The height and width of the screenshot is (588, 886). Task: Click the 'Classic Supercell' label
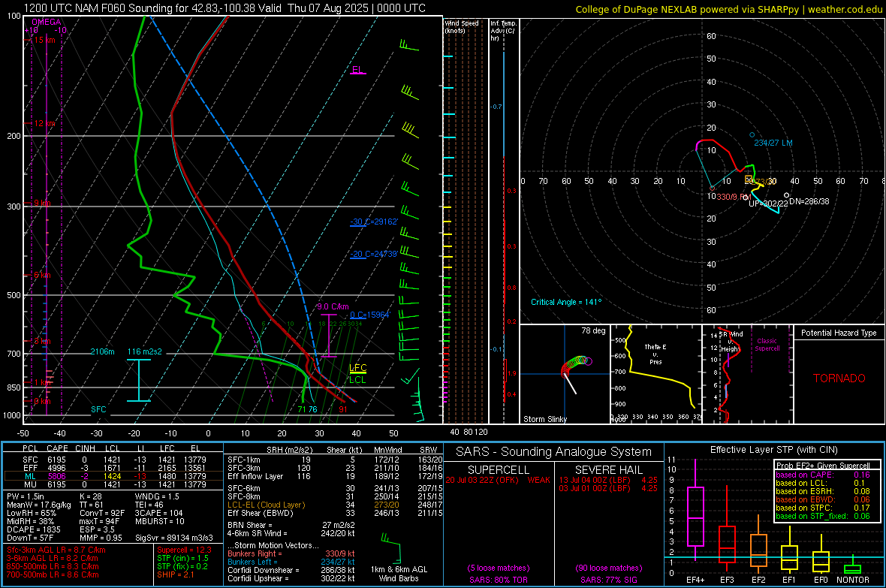[x=767, y=345]
